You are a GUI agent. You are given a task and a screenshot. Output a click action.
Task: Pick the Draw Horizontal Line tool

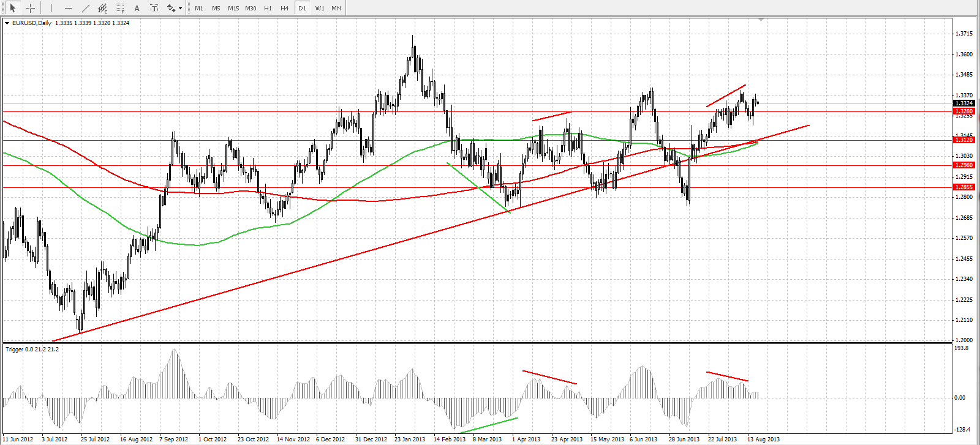[68, 8]
